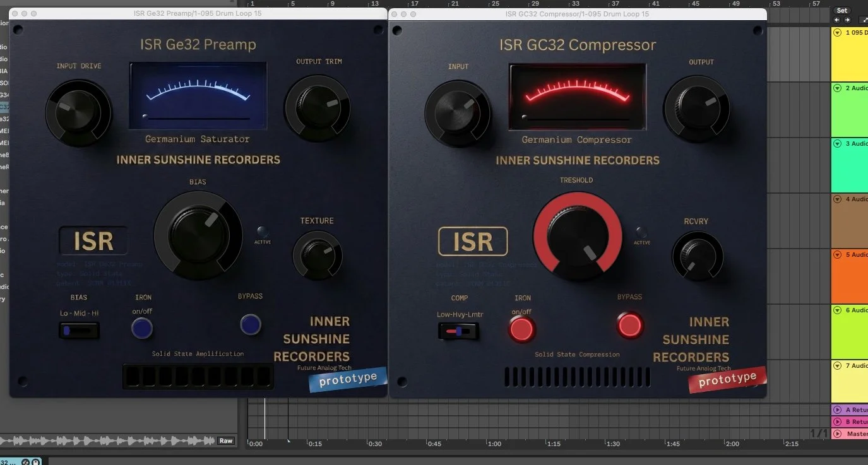Image resolution: width=868 pixels, height=465 pixels.
Task: Click bar 53 on the beat ruler
Action: [x=776, y=4]
